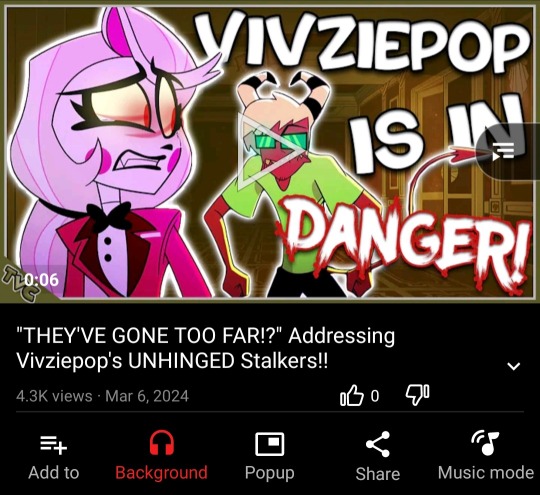
Task: Click the like count number
Action: pyautogui.click(x=375, y=396)
